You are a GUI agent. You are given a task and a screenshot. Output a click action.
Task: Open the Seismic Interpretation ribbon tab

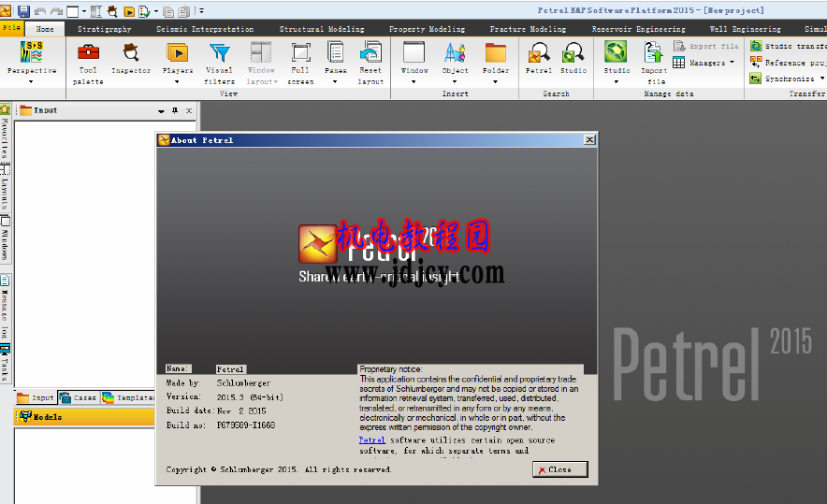[205, 29]
